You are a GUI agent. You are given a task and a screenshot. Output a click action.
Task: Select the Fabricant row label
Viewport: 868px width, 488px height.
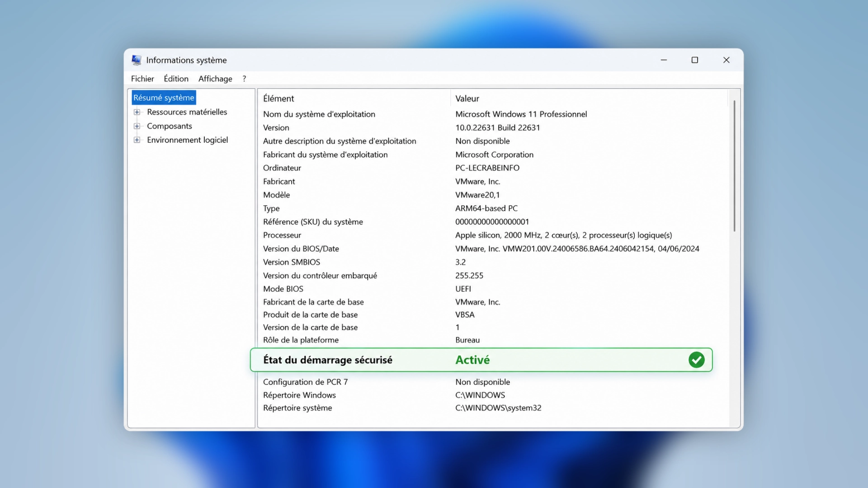pos(279,182)
